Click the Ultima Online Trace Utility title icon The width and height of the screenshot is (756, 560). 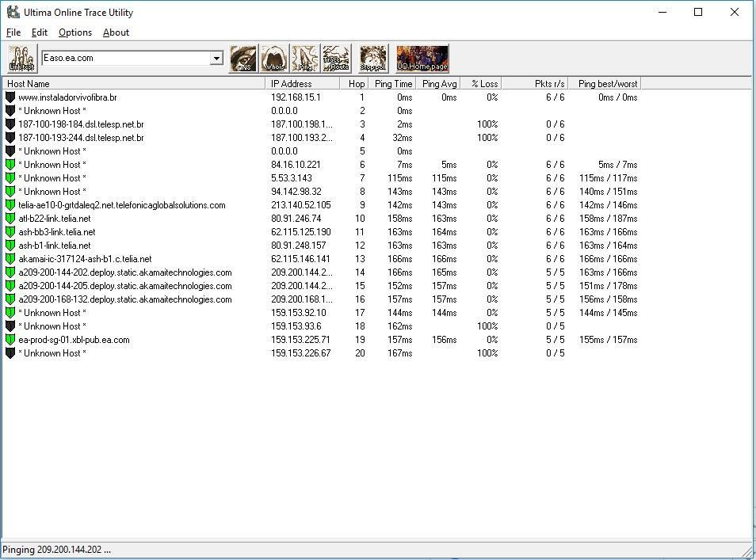(x=13, y=12)
